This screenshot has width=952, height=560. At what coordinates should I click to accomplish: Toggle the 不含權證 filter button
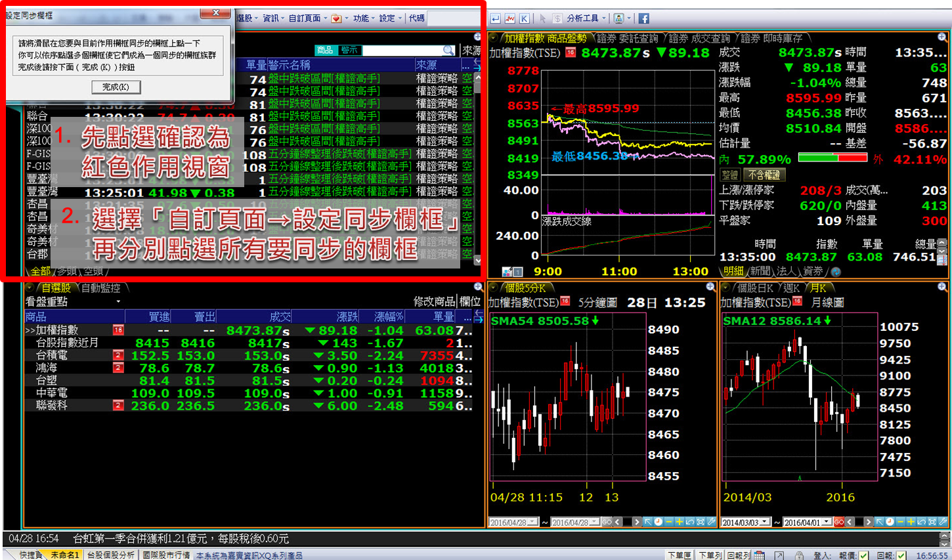[x=764, y=175]
